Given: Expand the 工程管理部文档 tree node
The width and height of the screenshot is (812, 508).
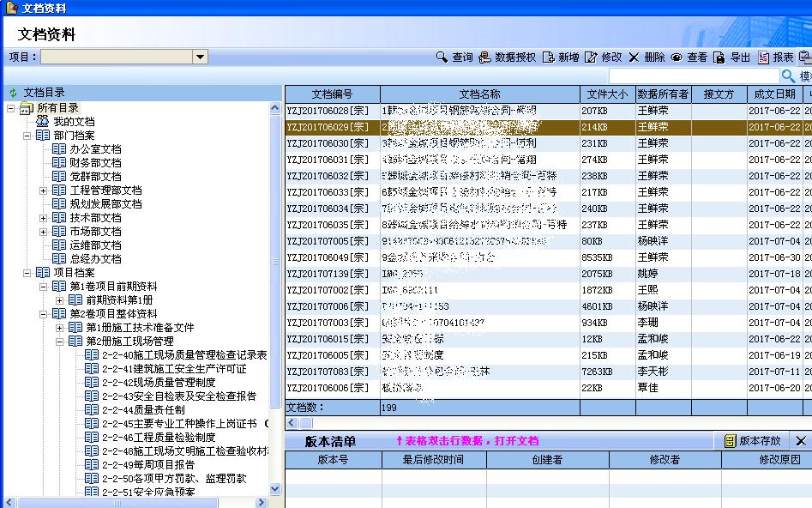Looking at the screenshot, I should 44,190.
